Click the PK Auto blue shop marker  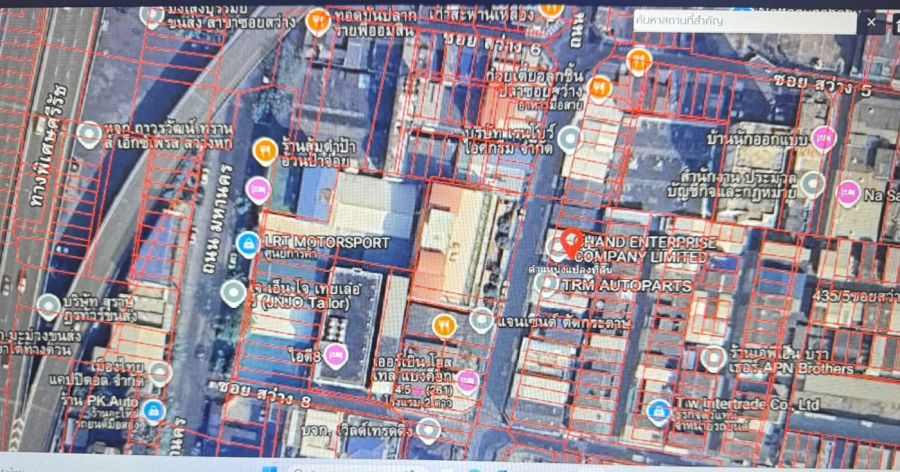152,409
